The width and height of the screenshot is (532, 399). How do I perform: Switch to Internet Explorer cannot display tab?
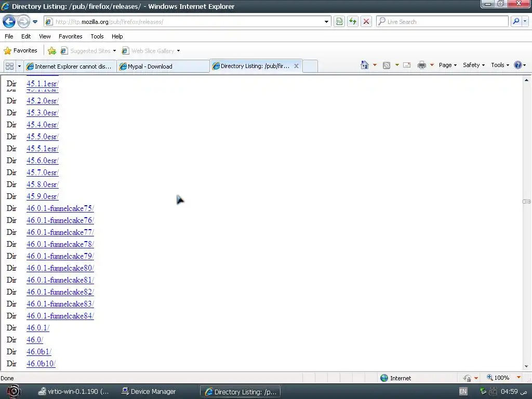[x=70, y=66]
